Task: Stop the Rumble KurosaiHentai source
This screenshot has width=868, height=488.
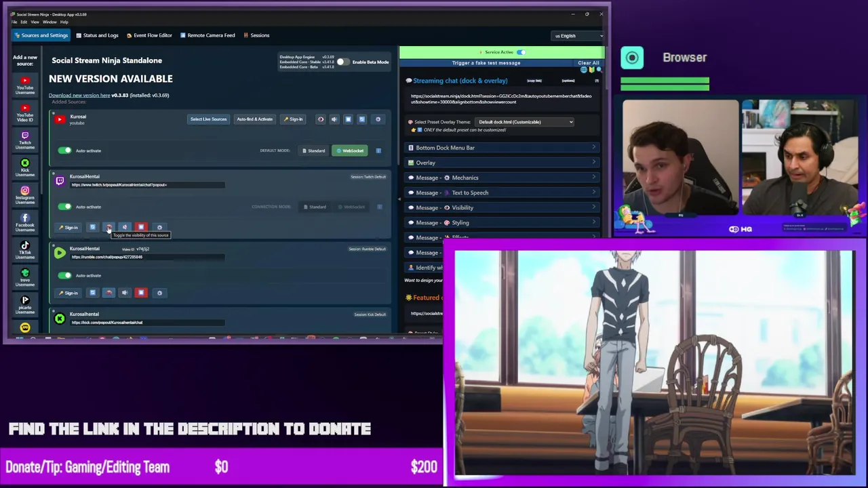Action: (x=140, y=293)
